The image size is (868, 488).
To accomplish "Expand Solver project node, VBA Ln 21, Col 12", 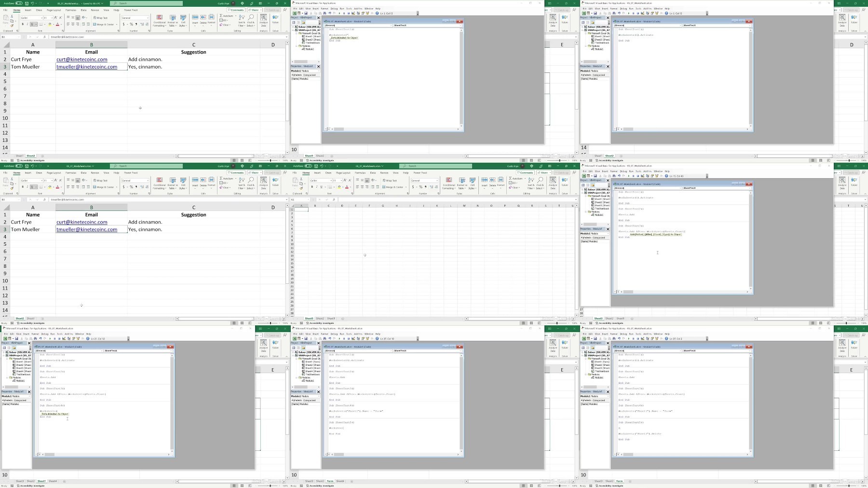I will [x=3, y=352].
